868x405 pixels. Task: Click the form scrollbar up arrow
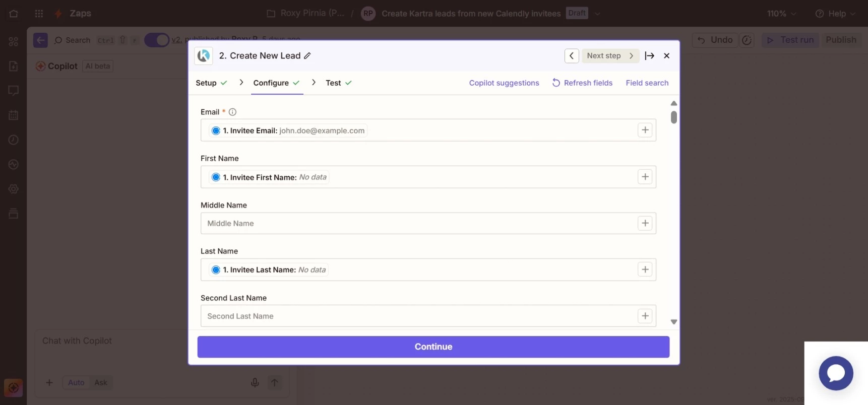(x=674, y=103)
